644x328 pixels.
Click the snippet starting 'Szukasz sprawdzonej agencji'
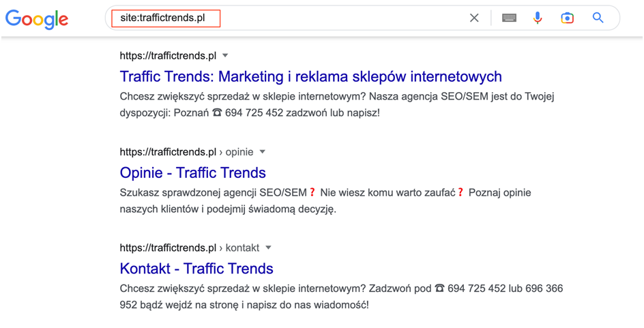pos(211,193)
